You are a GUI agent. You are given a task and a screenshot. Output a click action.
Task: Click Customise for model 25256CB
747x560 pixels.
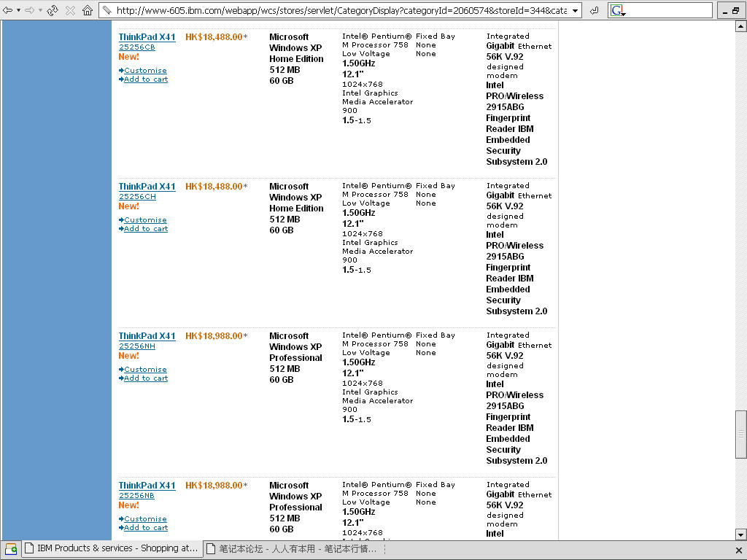coord(145,71)
